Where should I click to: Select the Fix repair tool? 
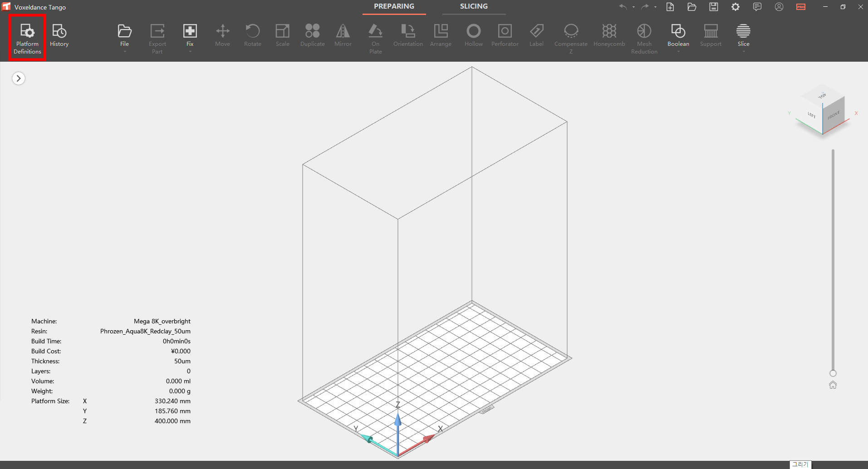[190, 35]
